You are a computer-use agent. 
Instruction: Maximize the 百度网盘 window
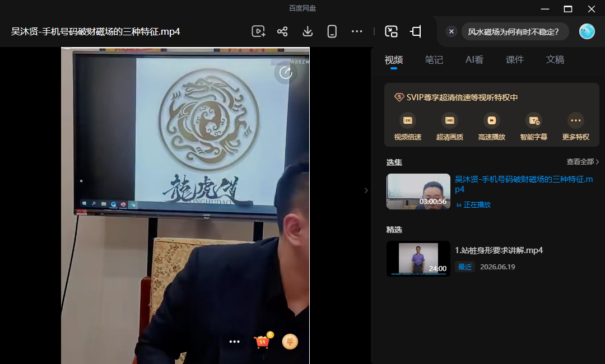point(568,8)
